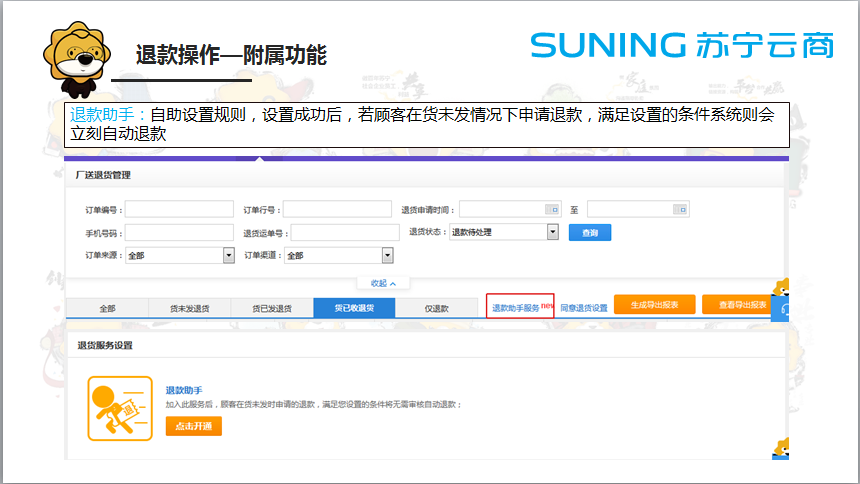Image resolution: width=860 pixels, height=484 pixels.
Task: Switch to the 仅退款 tab
Action: [x=437, y=308]
